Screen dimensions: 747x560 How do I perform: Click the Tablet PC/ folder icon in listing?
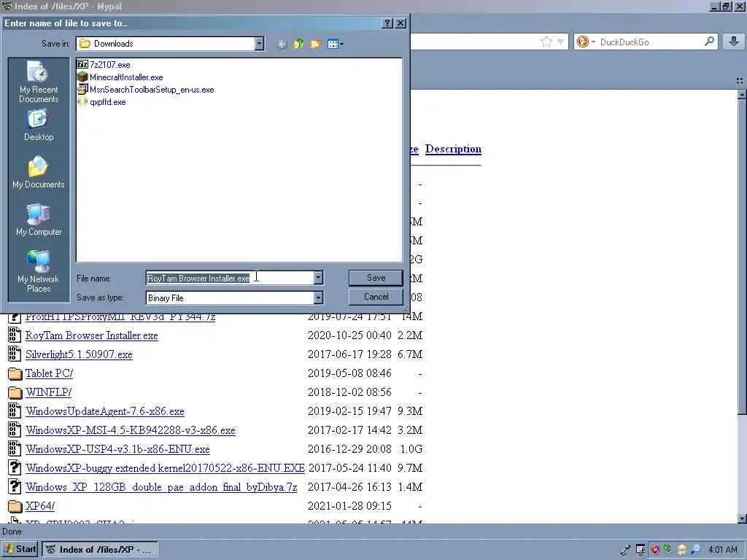[x=15, y=373]
